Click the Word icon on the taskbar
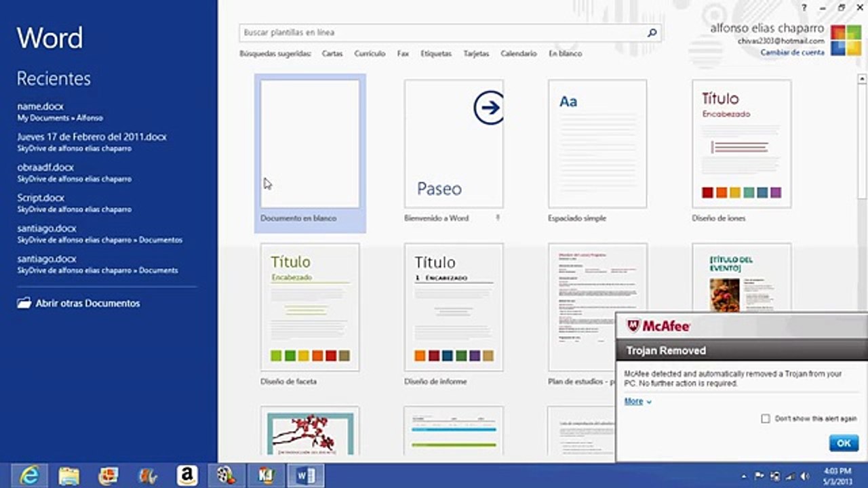The width and height of the screenshot is (868, 488). pos(306,476)
